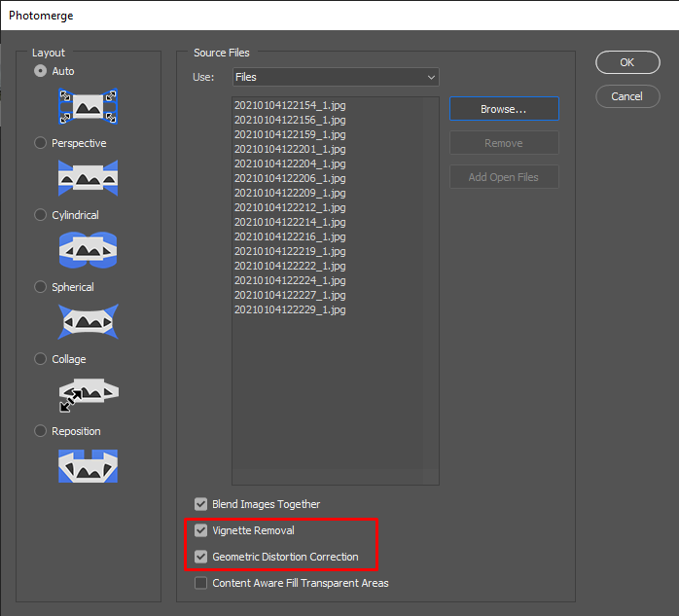Click the Auto layout preview icon
Viewport: 679px width, 616px height.
point(88,106)
